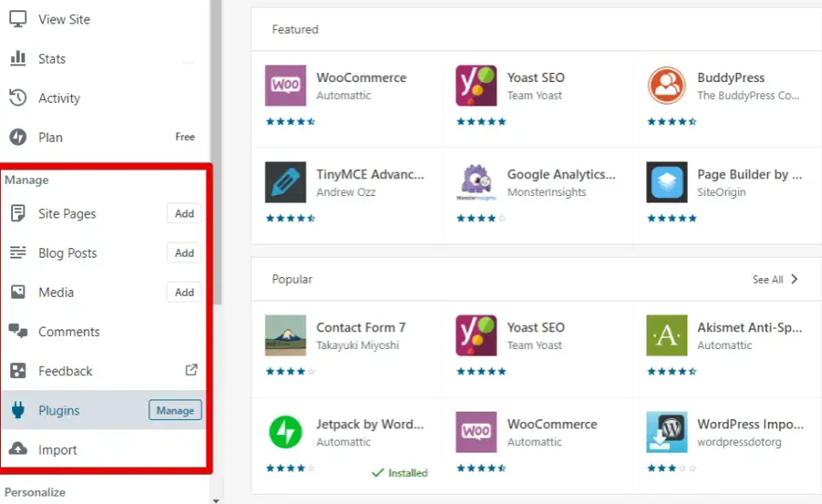
Task: Add a new Blog Post
Action: tap(185, 253)
